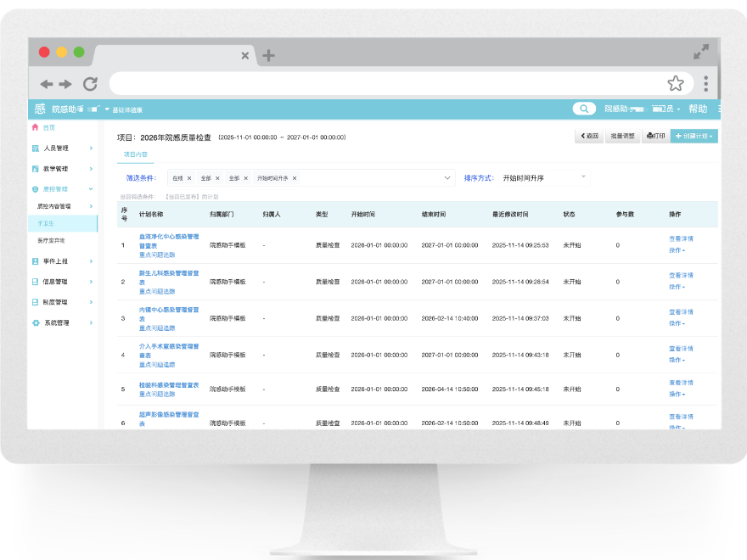Expand the 人员管理 sidebar menu
The width and height of the screenshot is (747, 560).
(x=63, y=148)
